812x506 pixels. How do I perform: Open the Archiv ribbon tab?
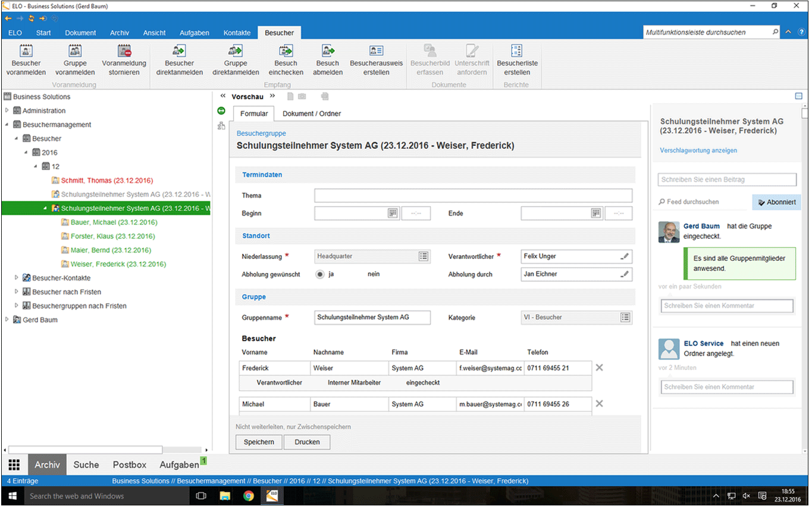coord(120,33)
